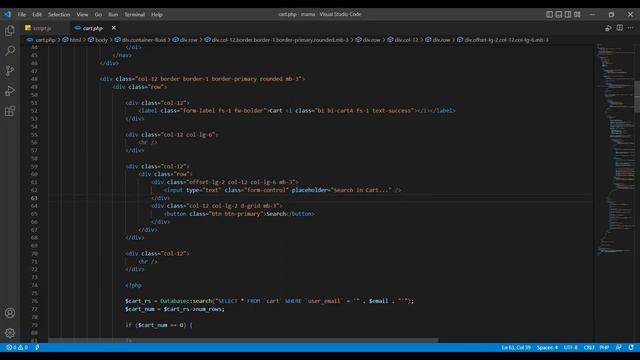Image resolution: width=640 pixels, height=360 pixels.
Task: Open the Run and Debug view
Action: pyautogui.click(x=10, y=91)
